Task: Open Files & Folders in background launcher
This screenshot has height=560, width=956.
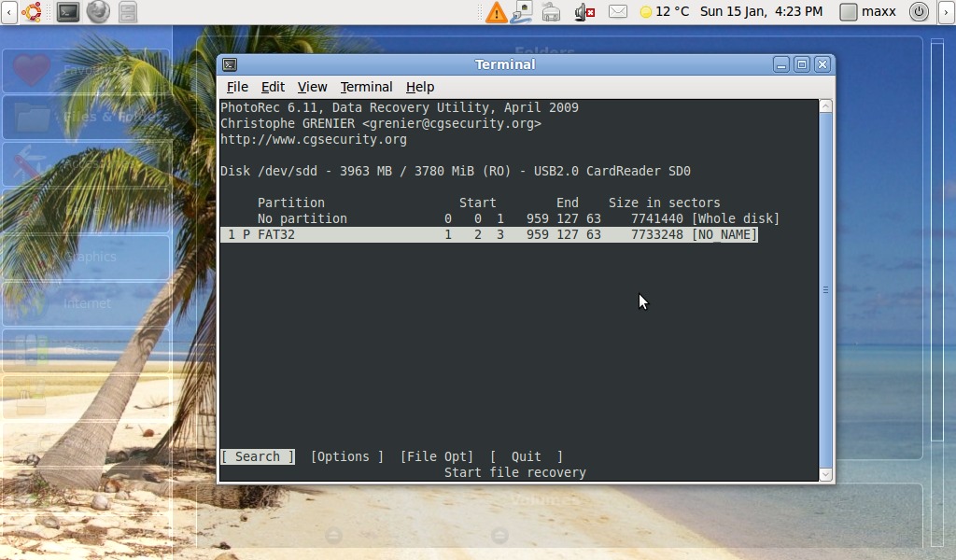Action: click(86, 117)
